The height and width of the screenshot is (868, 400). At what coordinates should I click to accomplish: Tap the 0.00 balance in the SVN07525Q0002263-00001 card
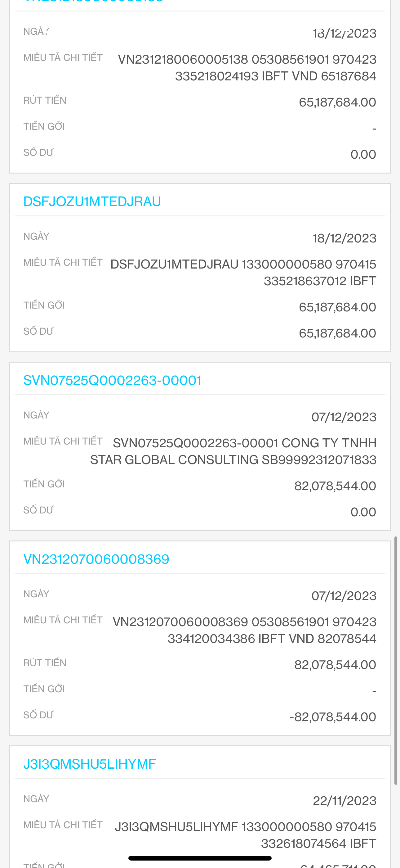(363, 512)
